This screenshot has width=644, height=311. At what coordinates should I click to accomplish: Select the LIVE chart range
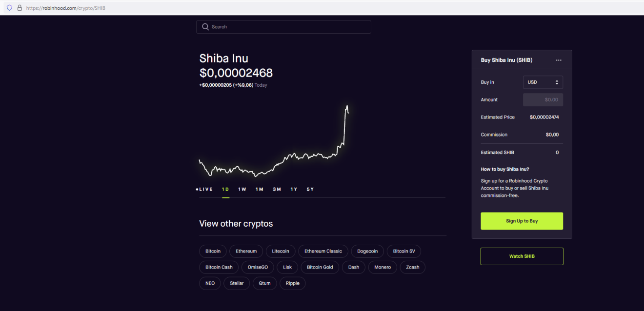pyautogui.click(x=204, y=189)
